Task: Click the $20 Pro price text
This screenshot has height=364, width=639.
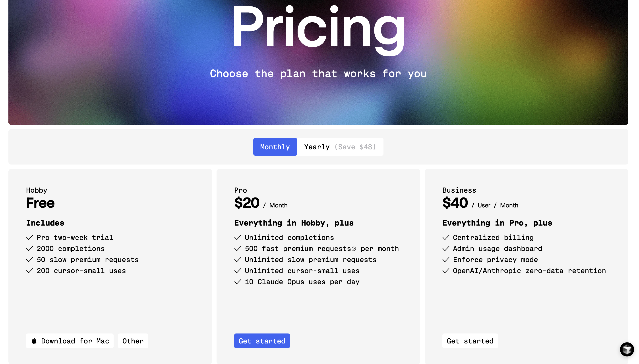Action: pyautogui.click(x=247, y=203)
